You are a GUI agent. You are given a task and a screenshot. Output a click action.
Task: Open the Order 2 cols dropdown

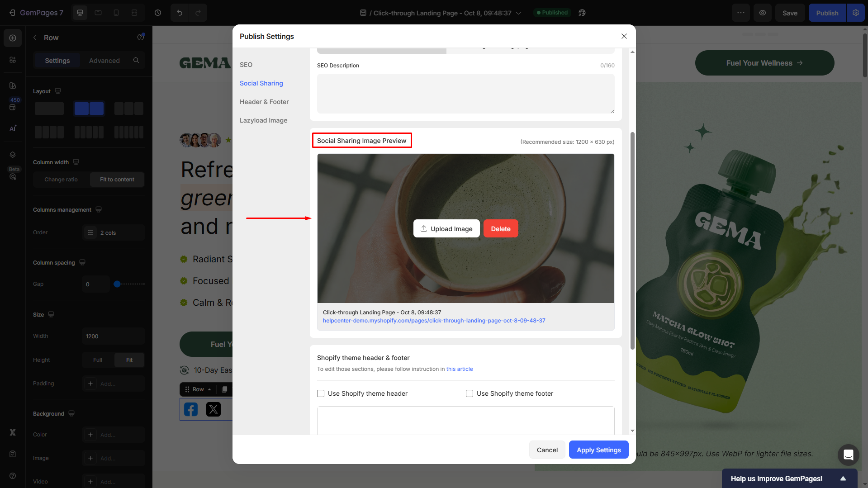click(114, 232)
